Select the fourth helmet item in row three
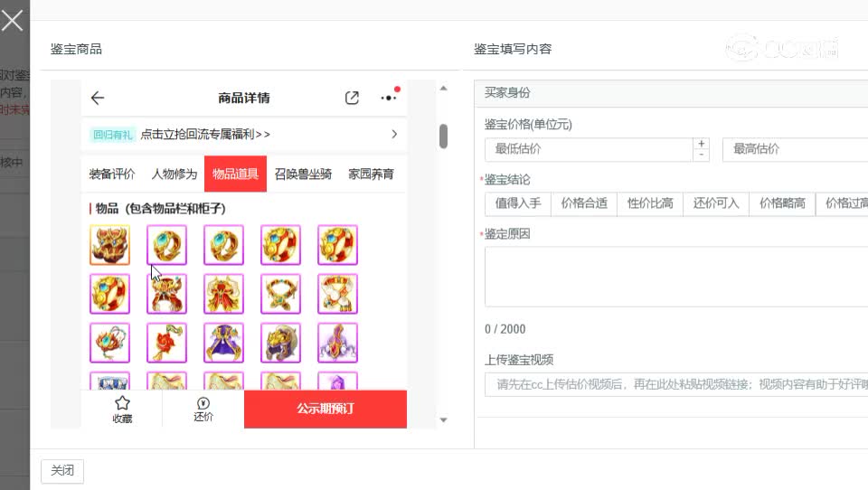 (280, 343)
